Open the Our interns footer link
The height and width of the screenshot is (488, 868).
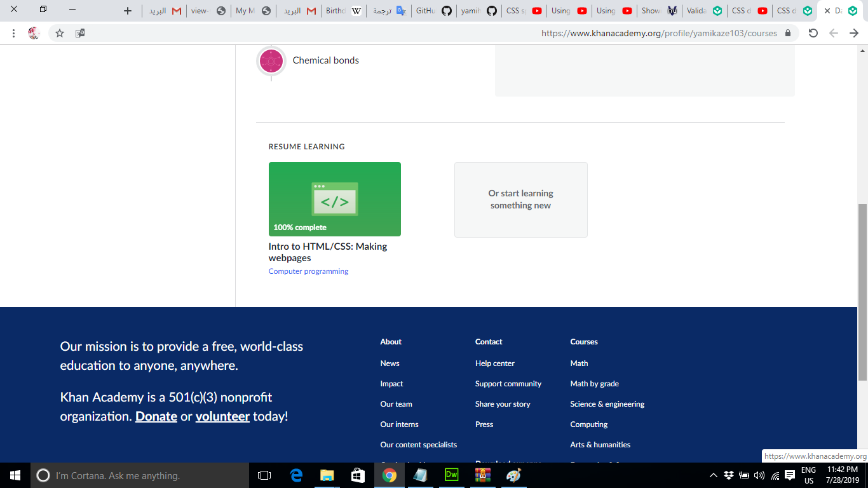tap(399, 424)
